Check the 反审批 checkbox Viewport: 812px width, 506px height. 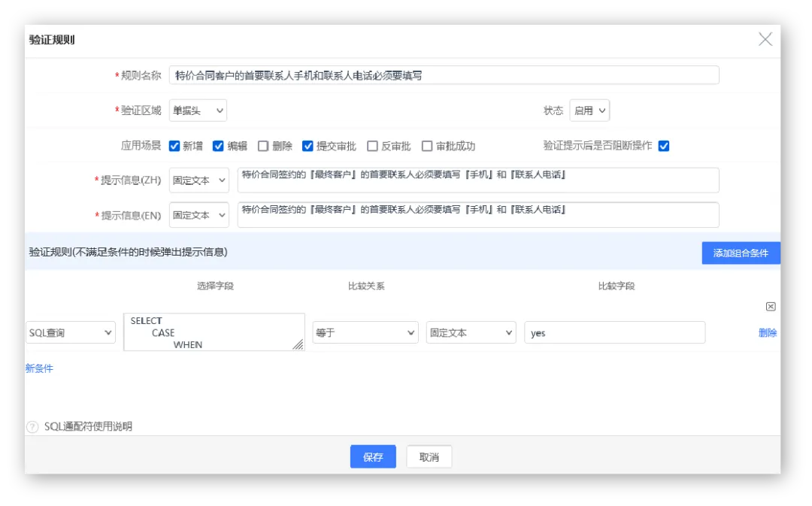click(372, 146)
